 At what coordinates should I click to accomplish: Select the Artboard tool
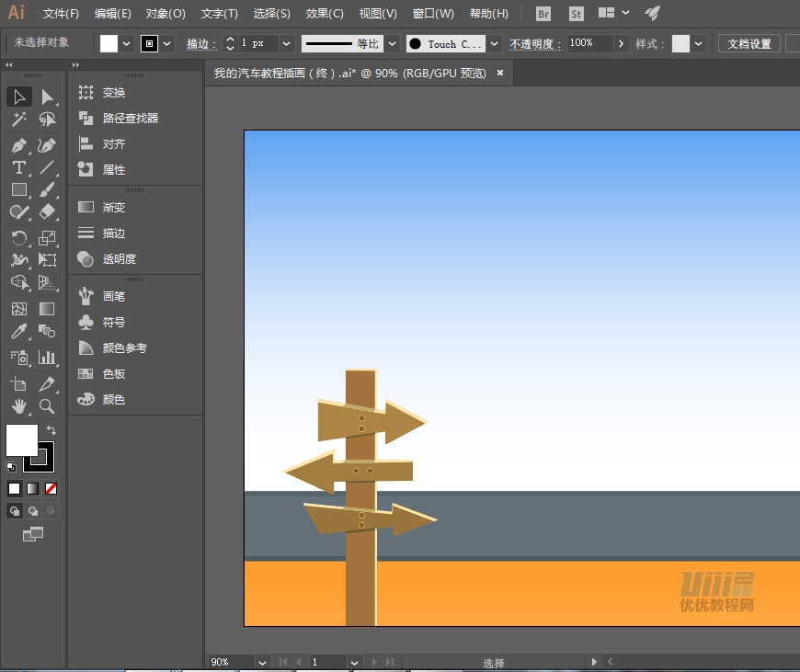19,383
